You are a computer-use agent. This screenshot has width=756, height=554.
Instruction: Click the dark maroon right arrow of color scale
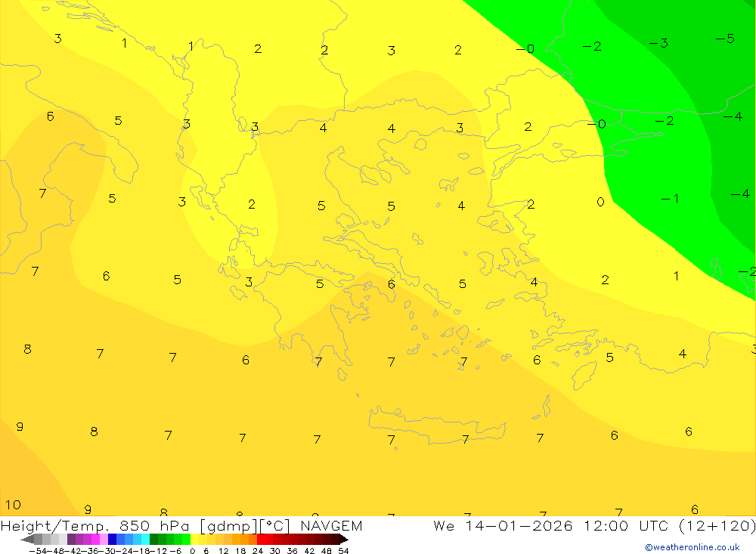pos(344,539)
